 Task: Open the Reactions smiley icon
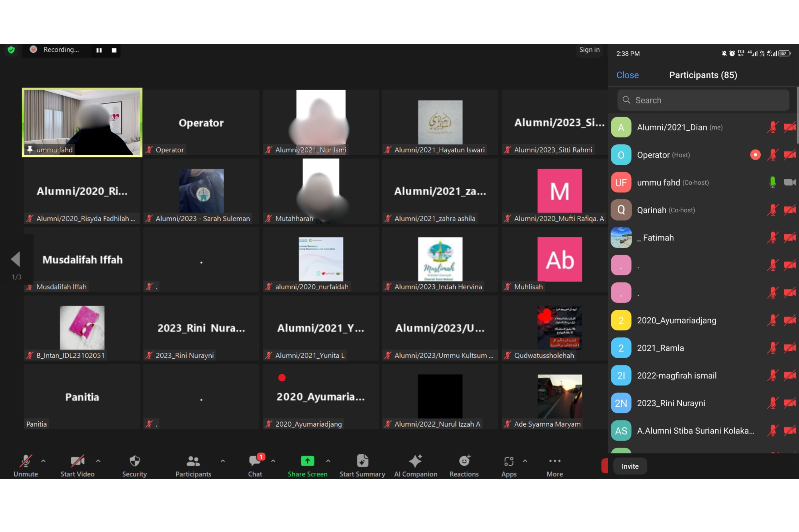[x=464, y=462]
